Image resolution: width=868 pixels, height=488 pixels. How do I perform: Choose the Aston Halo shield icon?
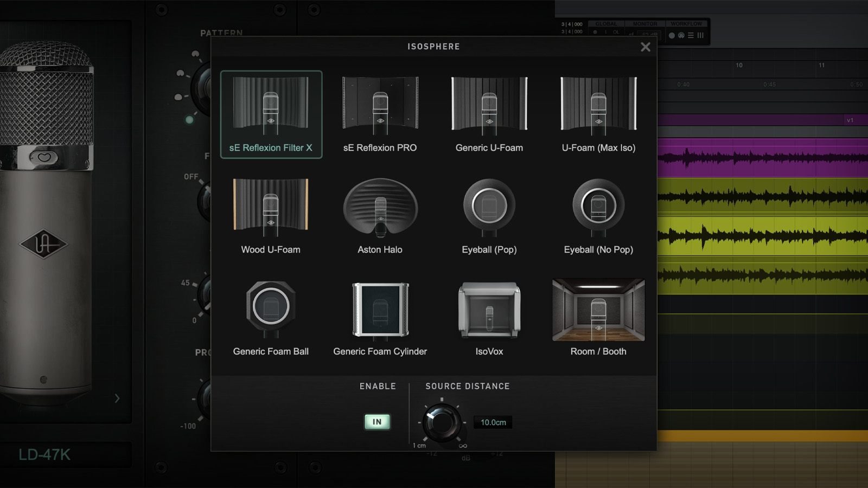380,207
